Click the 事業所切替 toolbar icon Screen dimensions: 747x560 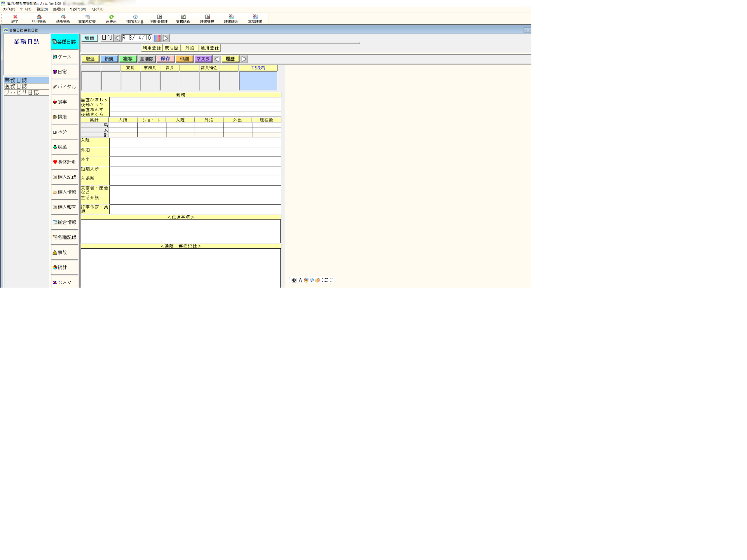(x=87, y=19)
